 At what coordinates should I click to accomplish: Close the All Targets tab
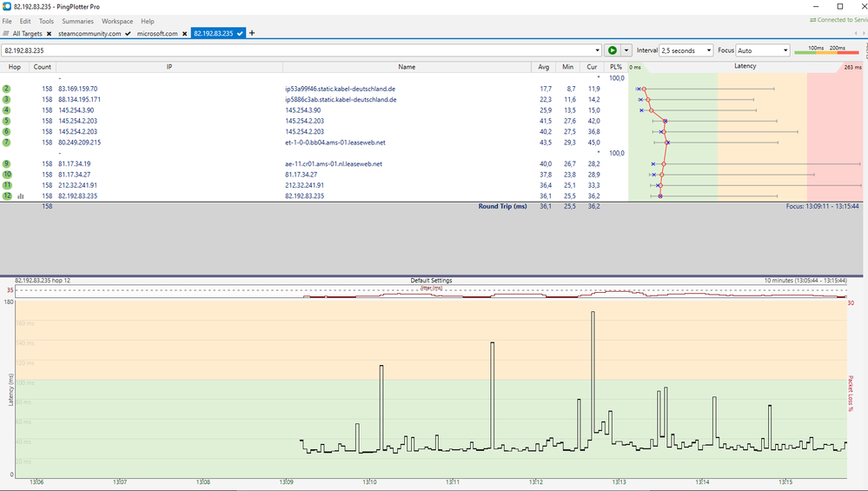(x=50, y=33)
